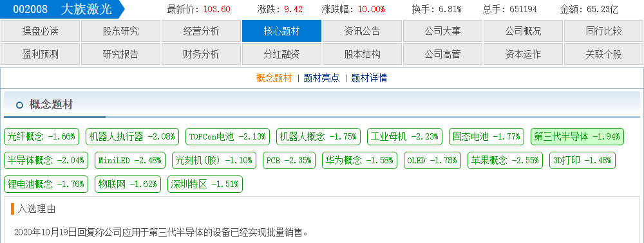
Task: Go to 财务分析 tab
Action: pyautogui.click(x=201, y=54)
